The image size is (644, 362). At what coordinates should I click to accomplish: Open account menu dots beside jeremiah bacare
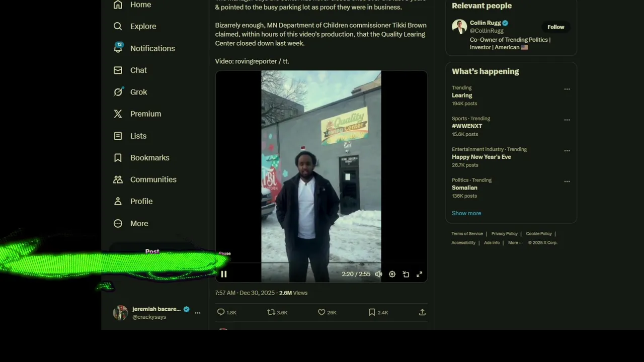198,313
